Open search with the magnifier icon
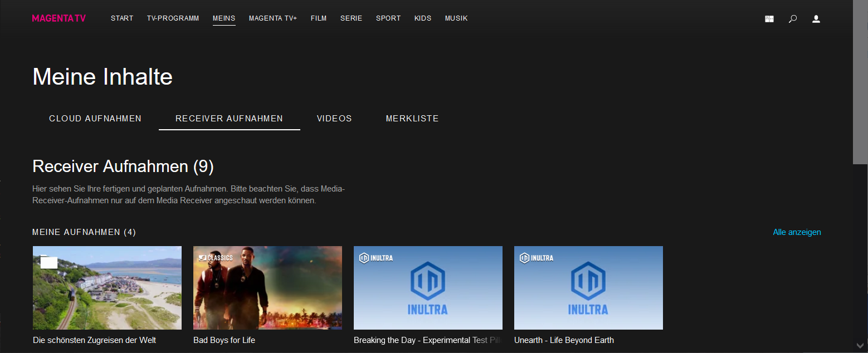 click(x=793, y=19)
